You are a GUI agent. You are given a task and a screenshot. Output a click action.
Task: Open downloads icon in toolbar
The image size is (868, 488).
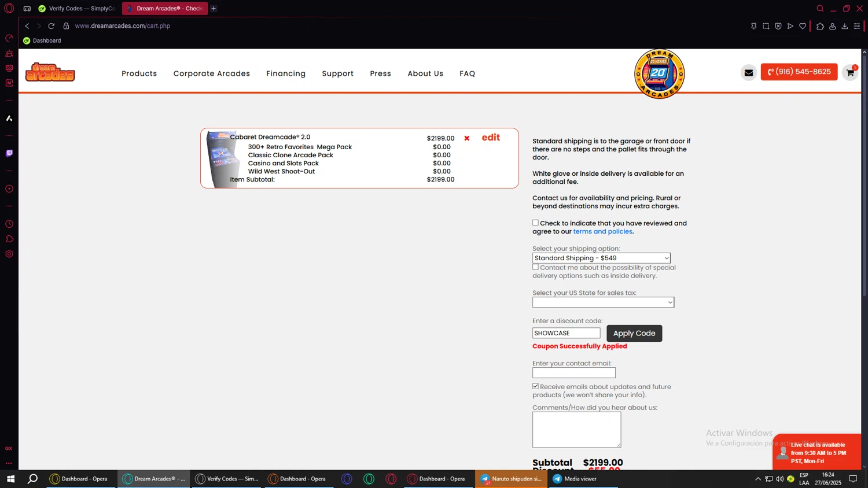pyautogui.click(x=844, y=26)
